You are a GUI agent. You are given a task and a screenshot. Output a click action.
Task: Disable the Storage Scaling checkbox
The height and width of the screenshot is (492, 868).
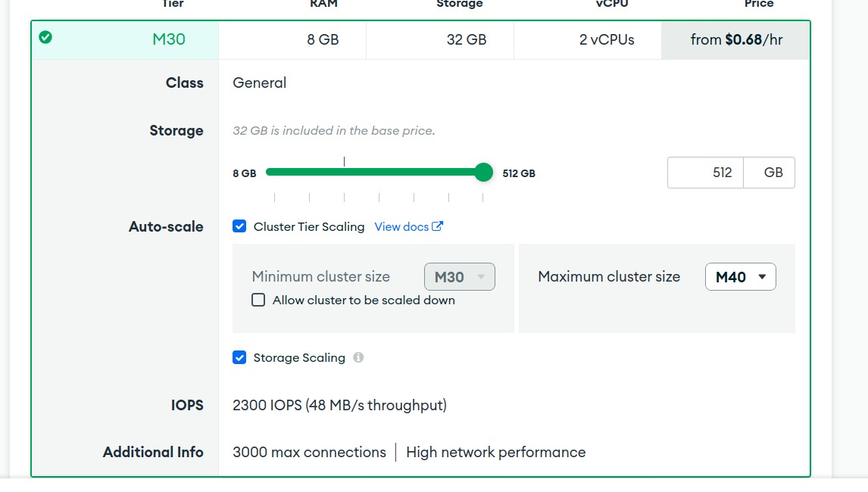tap(239, 357)
